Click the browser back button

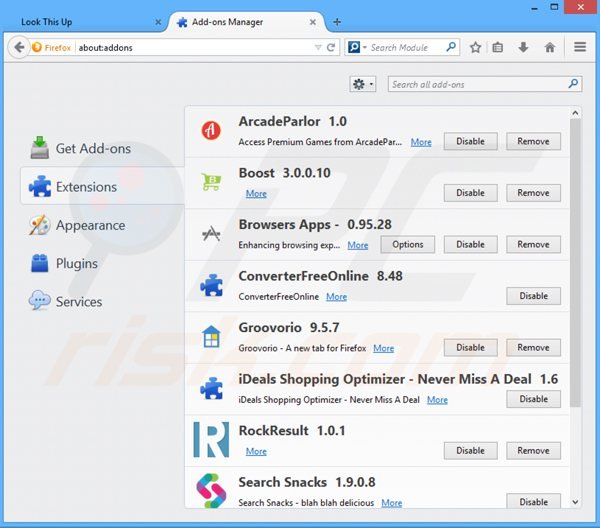coord(18,47)
